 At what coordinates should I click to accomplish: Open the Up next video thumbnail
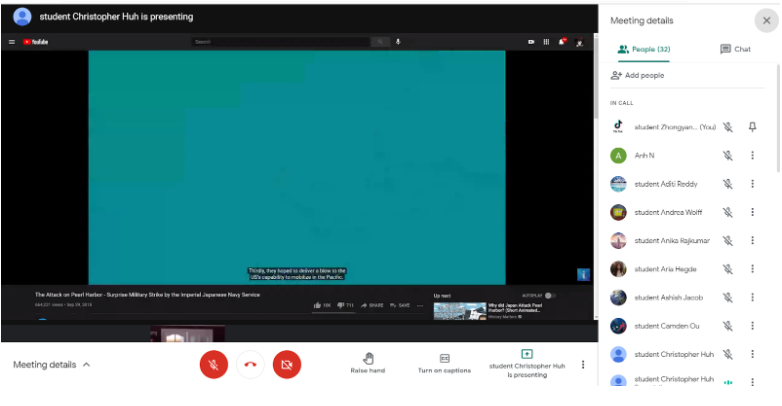[x=459, y=311]
